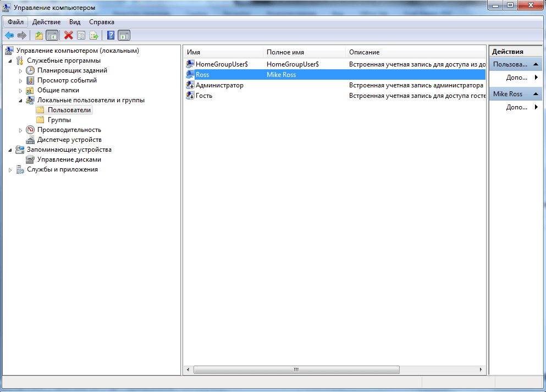546x392 pixels.
Task: Open the Файл menu
Action: [15, 22]
